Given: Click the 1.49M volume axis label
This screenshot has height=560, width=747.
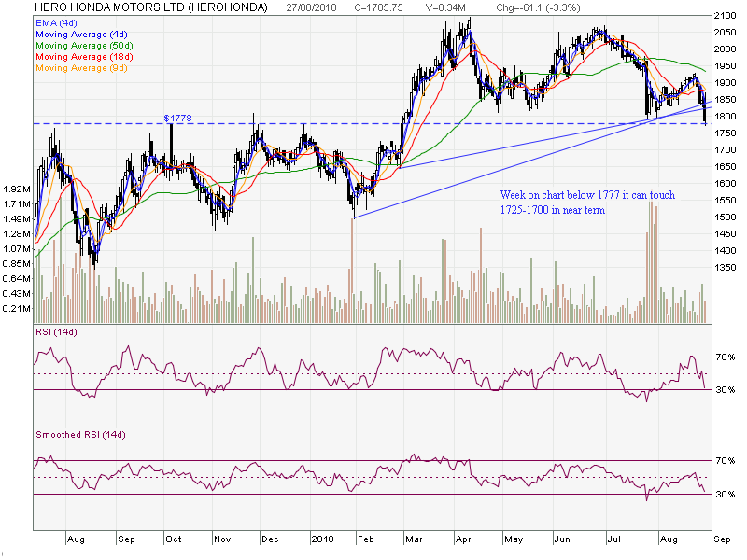Looking at the screenshot, I should click(x=16, y=219).
